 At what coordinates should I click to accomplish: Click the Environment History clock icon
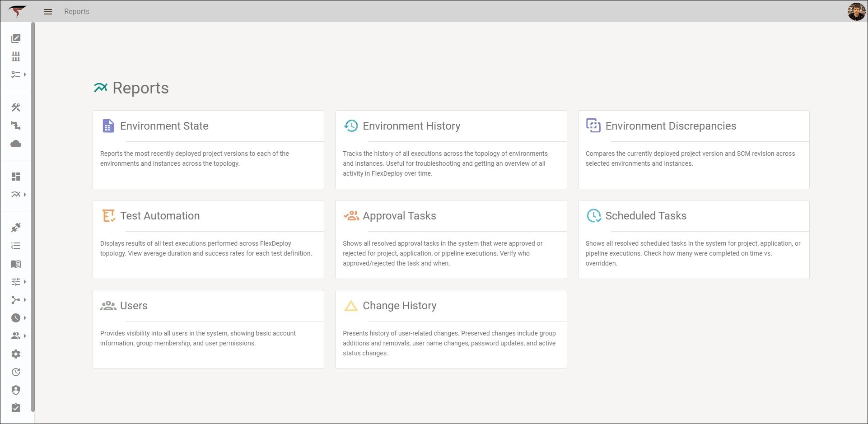click(351, 126)
